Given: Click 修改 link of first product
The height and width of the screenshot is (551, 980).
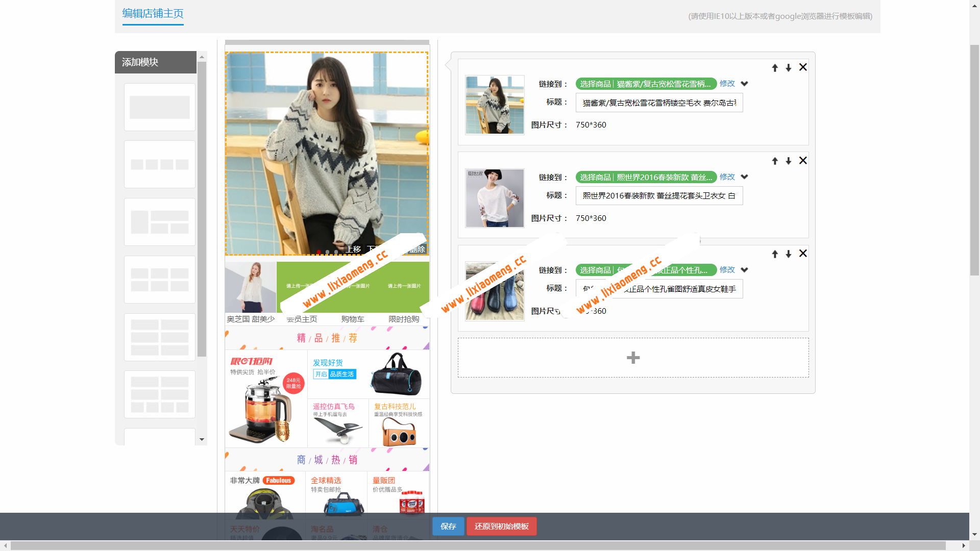Looking at the screenshot, I should (727, 84).
